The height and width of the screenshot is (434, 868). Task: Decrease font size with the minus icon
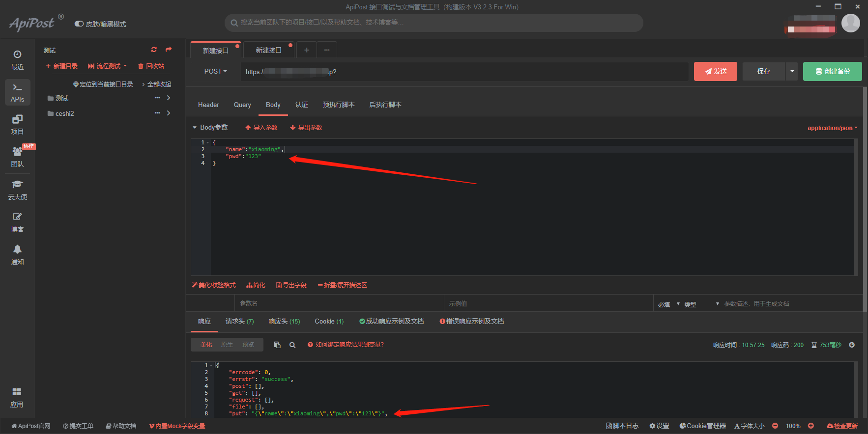click(775, 426)
